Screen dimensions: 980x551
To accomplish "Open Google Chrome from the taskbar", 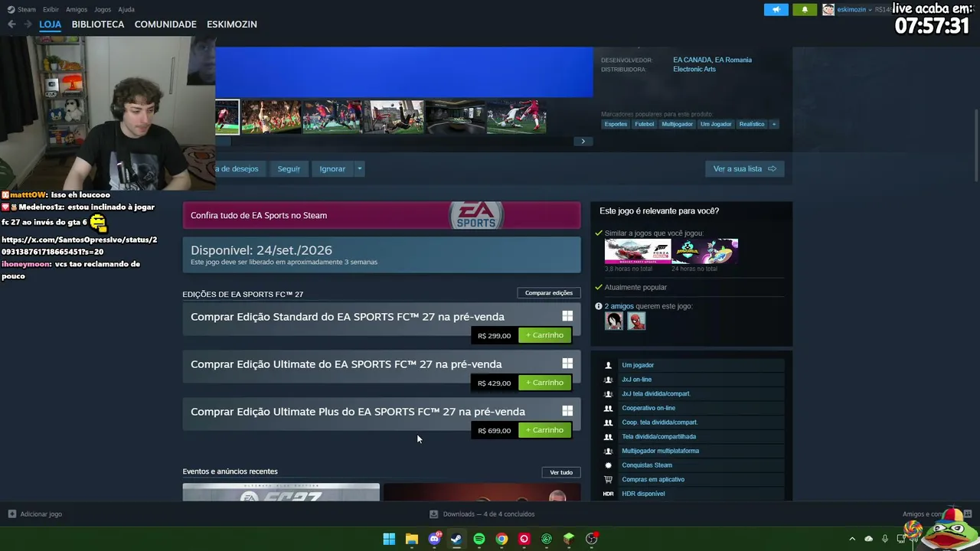I will tap(501, 539).
